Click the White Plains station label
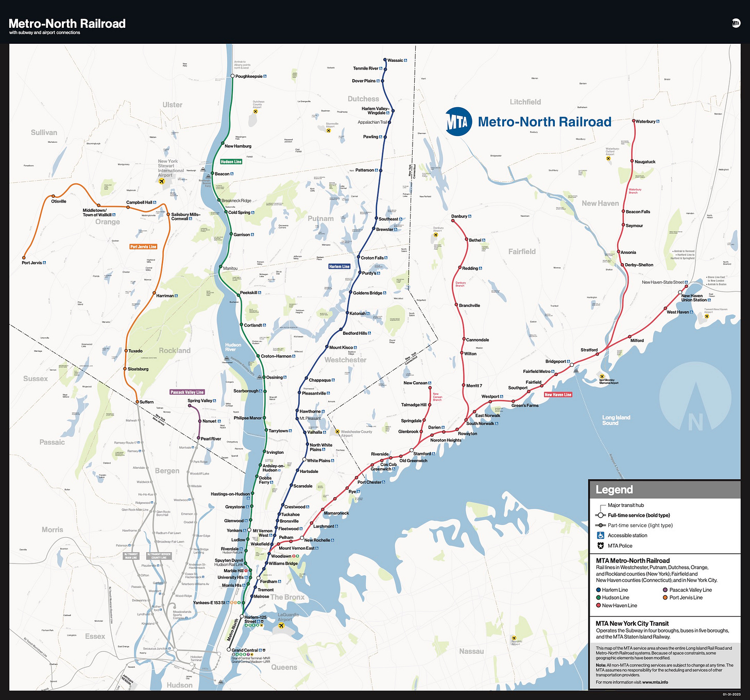The image size is (750, 700). click(319, 460)
